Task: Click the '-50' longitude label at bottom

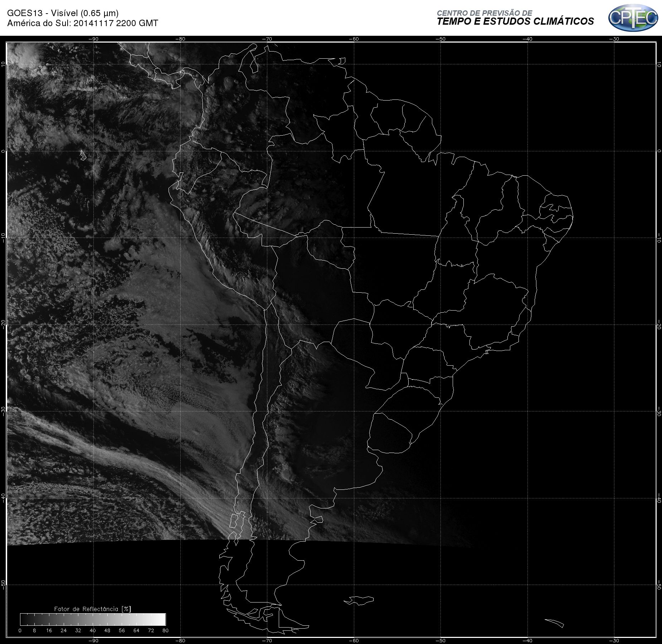Action: point(440,640)
